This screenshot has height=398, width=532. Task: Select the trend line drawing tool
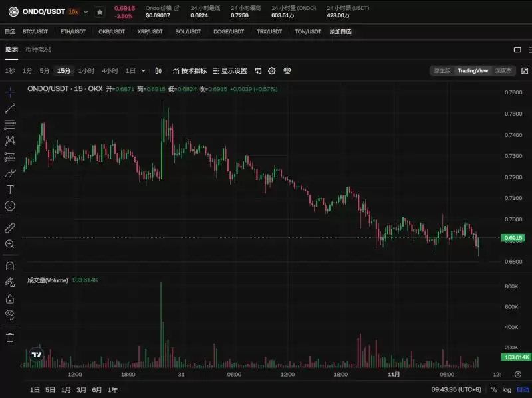10,108
